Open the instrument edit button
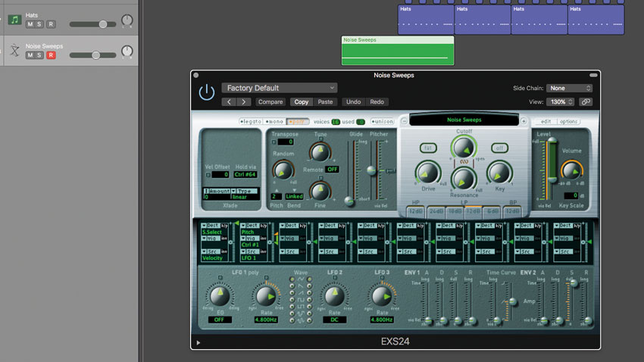 click(x=546, y=121)
